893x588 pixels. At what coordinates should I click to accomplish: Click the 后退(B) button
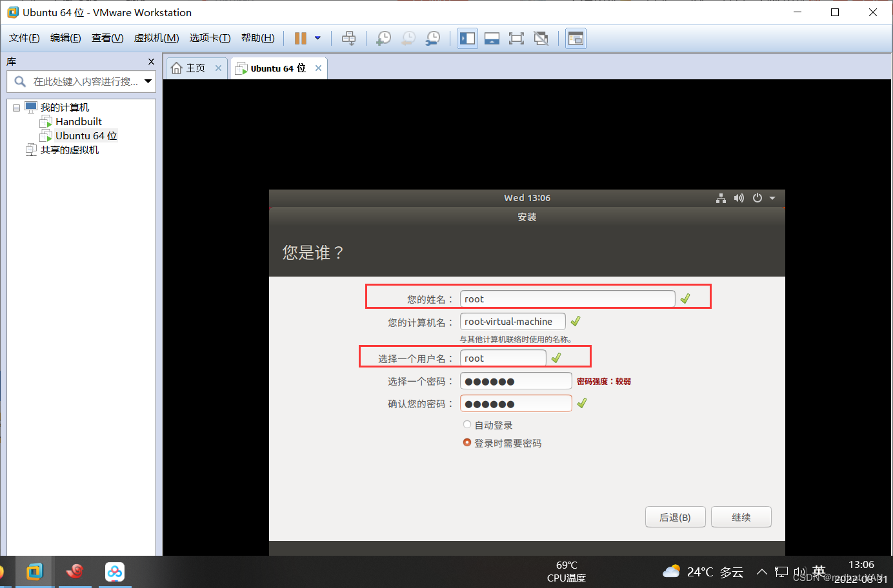[x=675, y=517]
